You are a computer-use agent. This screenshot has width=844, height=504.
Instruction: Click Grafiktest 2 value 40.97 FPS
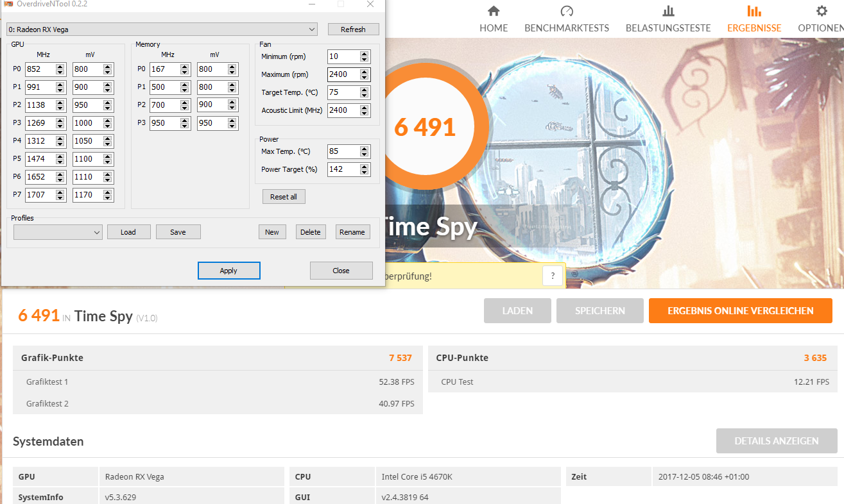[x=397, y=403]
